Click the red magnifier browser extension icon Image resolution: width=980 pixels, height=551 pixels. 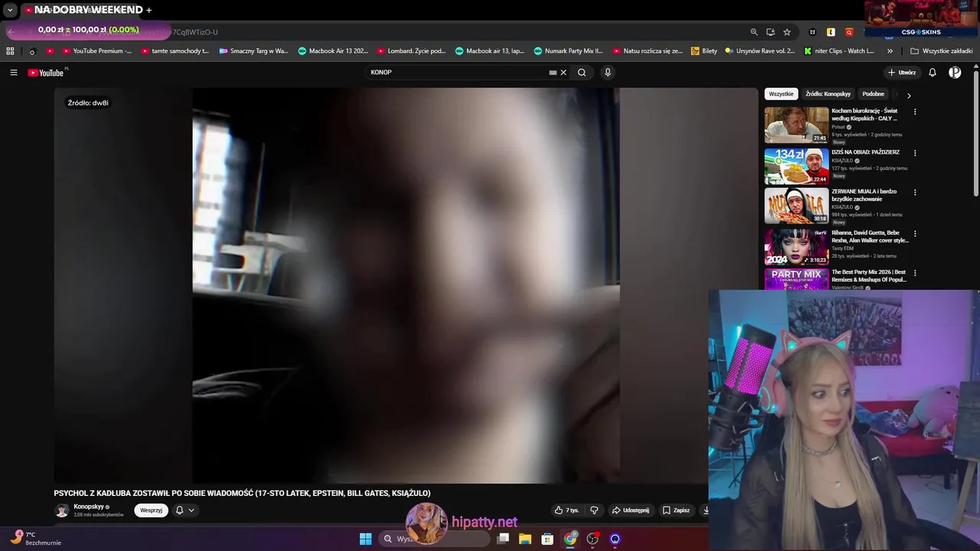pyautogui.click(x=849, y=32)
